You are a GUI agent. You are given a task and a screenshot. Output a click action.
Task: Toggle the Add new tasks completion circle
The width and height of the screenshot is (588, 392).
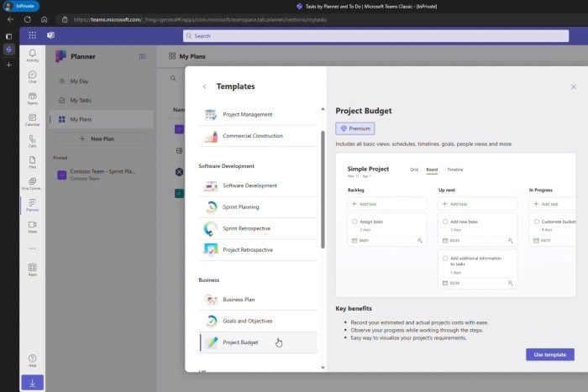click(x=445, y=222)
